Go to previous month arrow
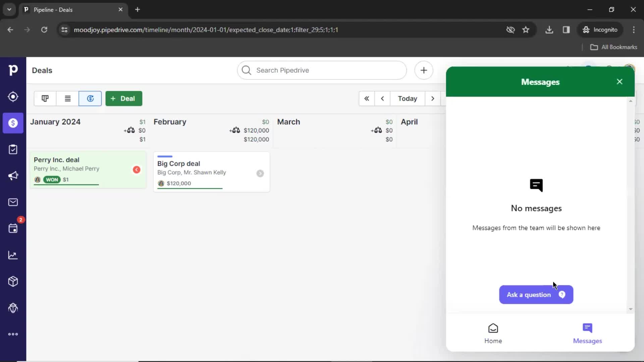 382,99
